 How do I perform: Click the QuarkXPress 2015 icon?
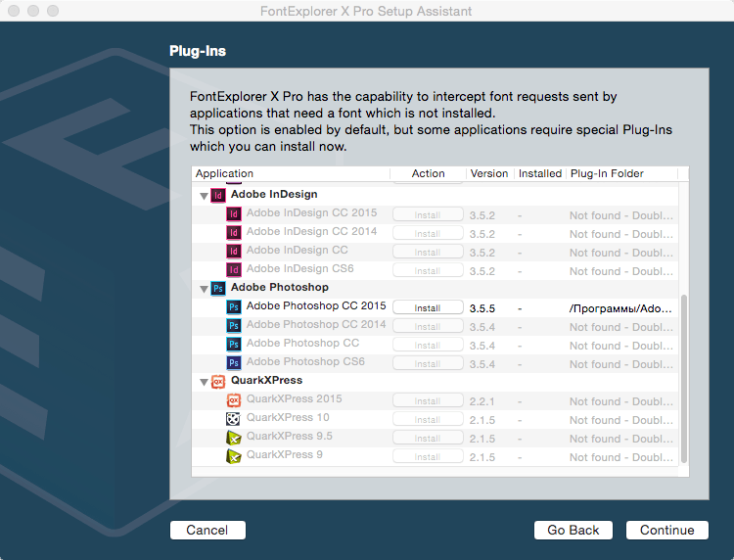tap(234, 399)
